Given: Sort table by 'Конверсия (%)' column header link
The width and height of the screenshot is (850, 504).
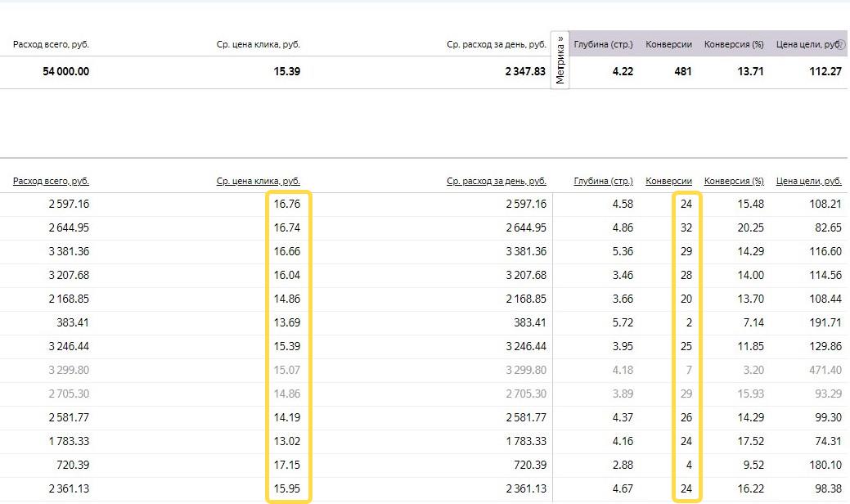Looking at the screenshot, I should click(x=734, y=182).
